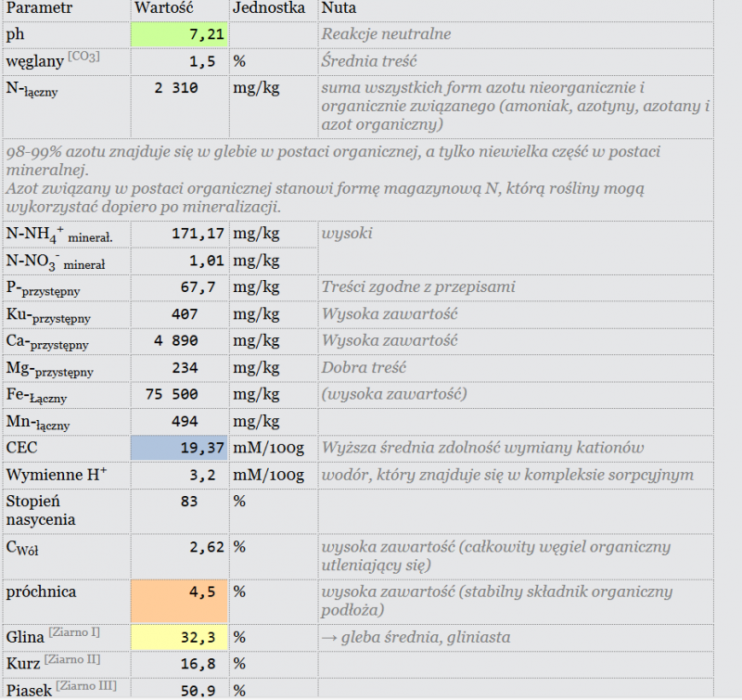Select the Kurz Ziarno II label
Image resolution: width=742 pixels, height=700 pixels.
click(53, 663)
